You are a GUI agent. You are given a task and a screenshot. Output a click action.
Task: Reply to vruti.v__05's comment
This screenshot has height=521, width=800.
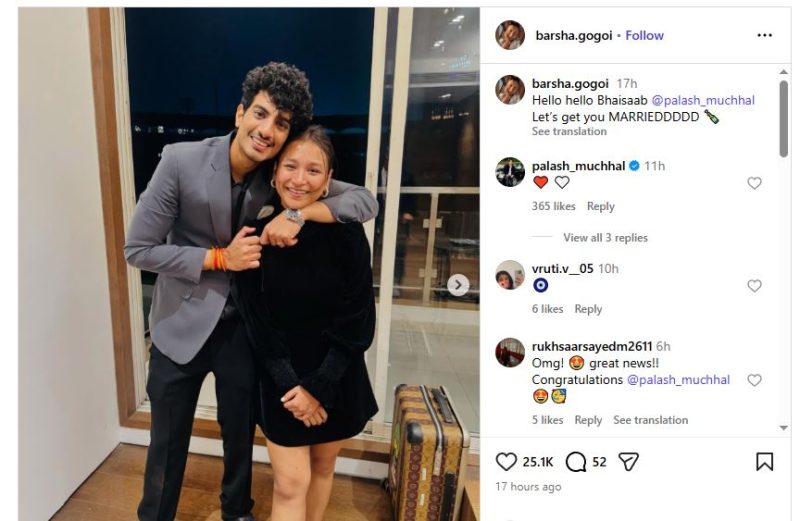(x=588, y=309)
